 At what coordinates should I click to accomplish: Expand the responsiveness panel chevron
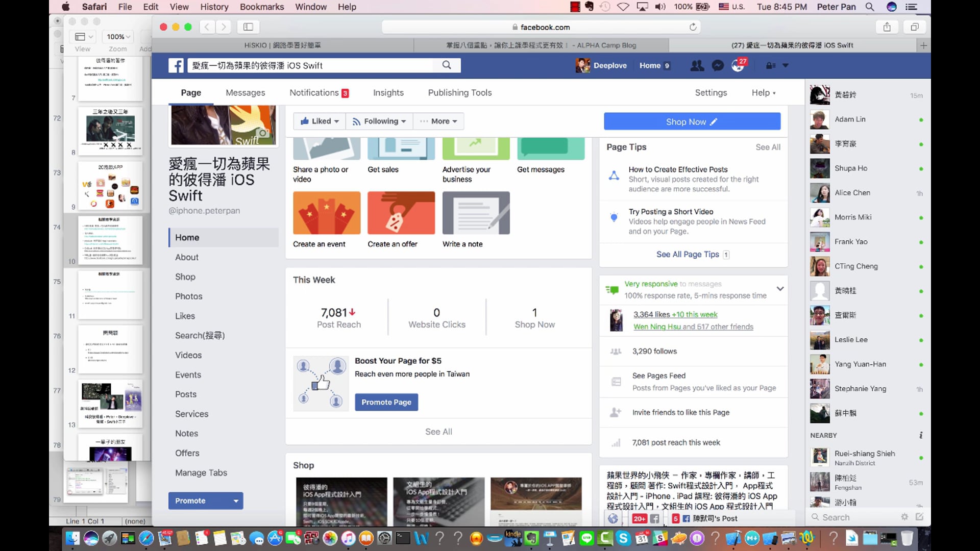780,289
